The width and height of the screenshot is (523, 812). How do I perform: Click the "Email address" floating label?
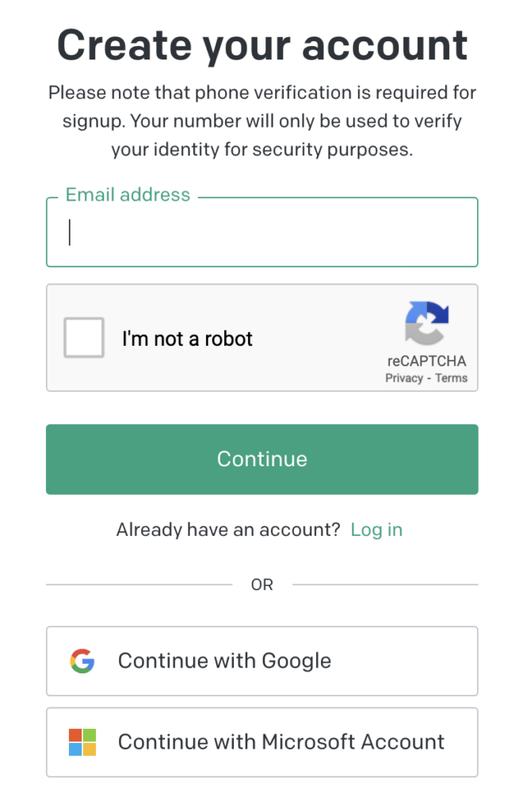click(128, 195)
